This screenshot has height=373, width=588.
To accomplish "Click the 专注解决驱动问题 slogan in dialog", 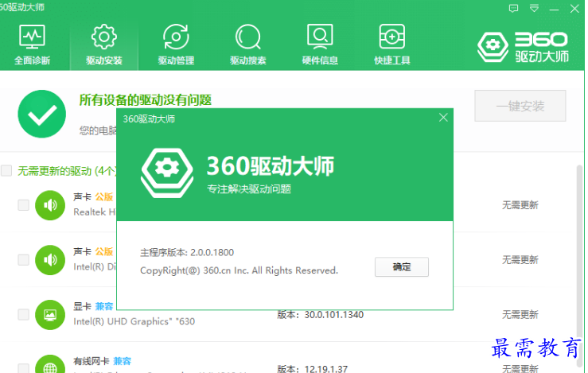I will [x=249, y=189].
